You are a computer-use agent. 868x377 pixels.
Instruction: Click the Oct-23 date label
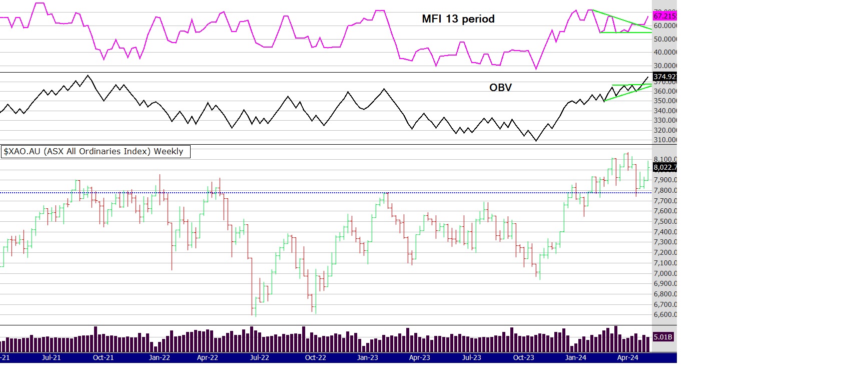(524, 357)
